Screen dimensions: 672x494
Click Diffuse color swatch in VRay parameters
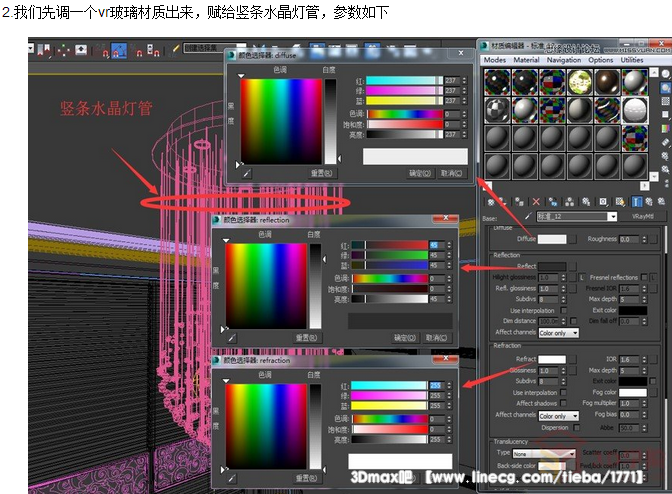click(x=552, y=239)
